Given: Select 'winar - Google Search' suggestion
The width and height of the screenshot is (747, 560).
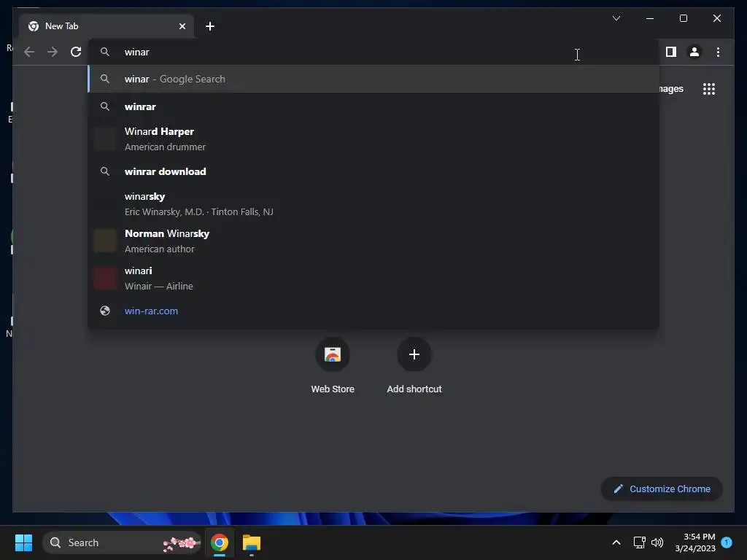Looking at the screenshot, I should [373, 79].
